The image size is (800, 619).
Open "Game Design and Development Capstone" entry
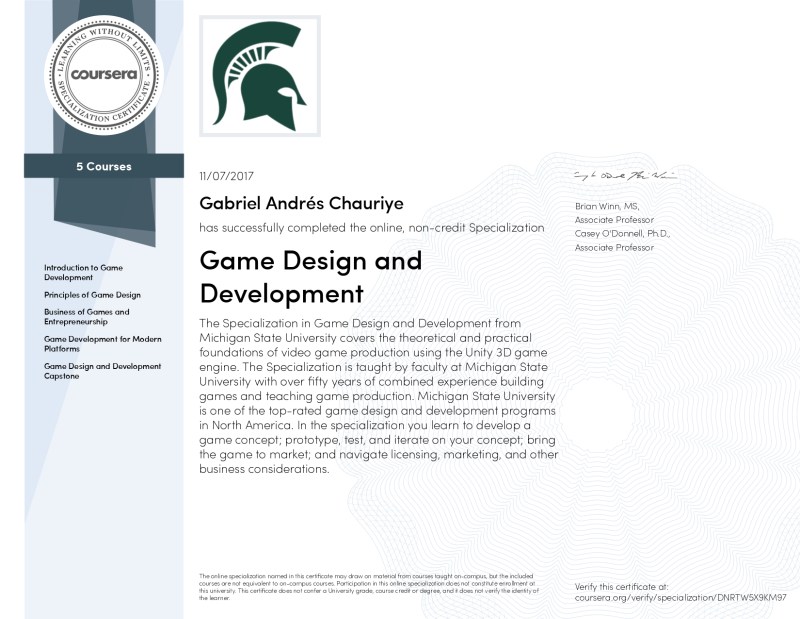click(x=102, y=371)
